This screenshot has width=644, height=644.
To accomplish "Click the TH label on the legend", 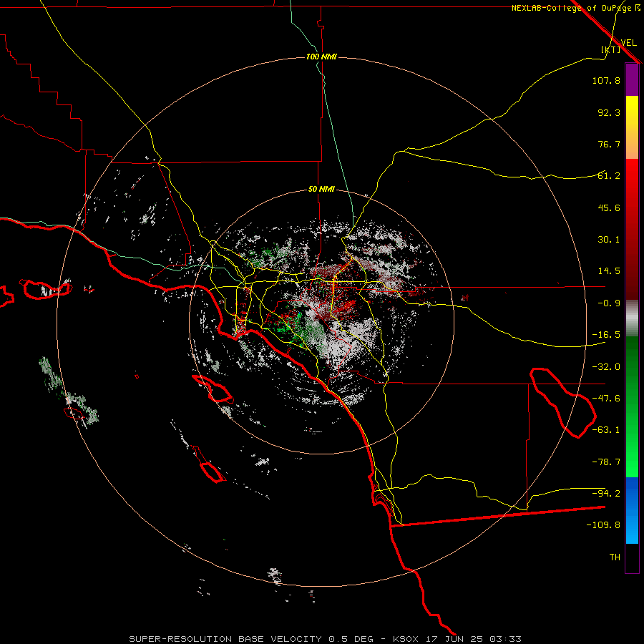I will tap(615, 557).
